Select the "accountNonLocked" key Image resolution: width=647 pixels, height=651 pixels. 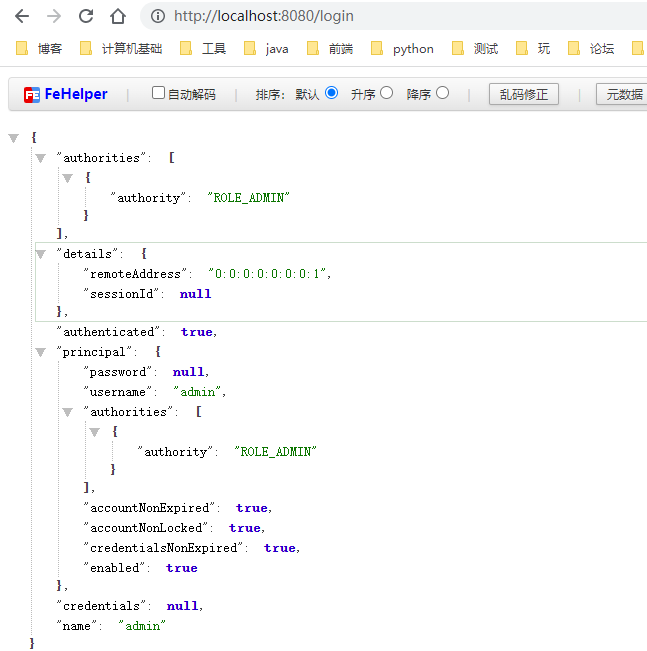point(146,528)
